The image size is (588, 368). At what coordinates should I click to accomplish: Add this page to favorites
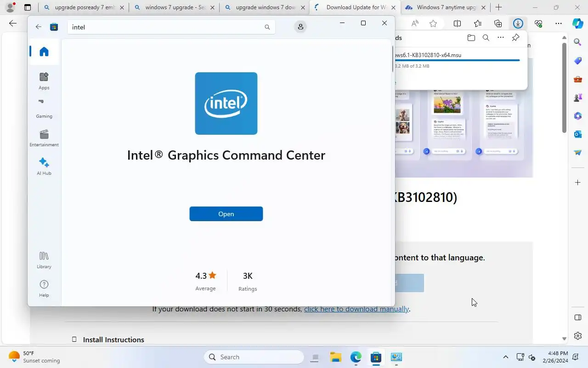(x=433, y=23)
